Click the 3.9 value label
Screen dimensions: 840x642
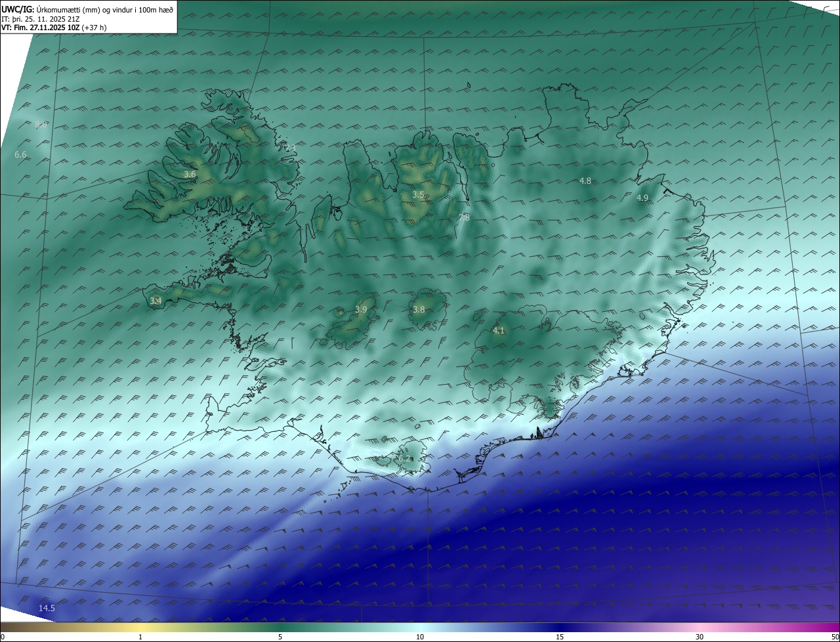click(x=361, y=309)
